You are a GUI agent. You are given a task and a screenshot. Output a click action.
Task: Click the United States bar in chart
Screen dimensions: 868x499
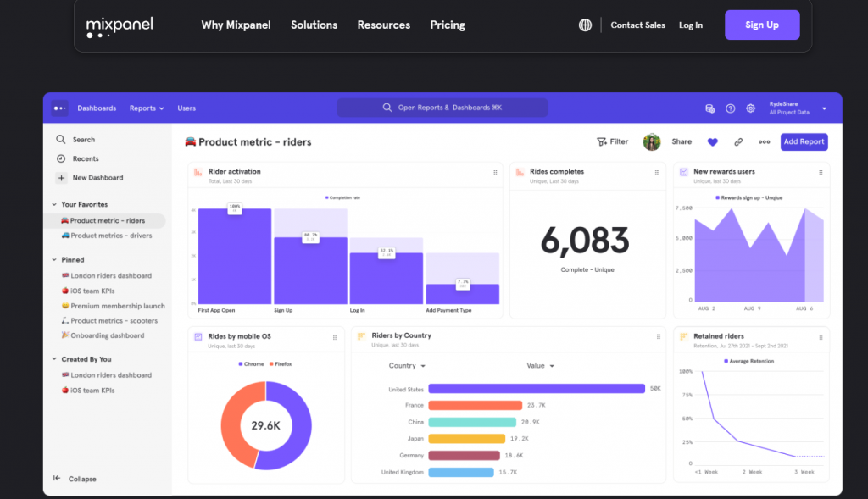pyautogui.click(x=537, y=388)
